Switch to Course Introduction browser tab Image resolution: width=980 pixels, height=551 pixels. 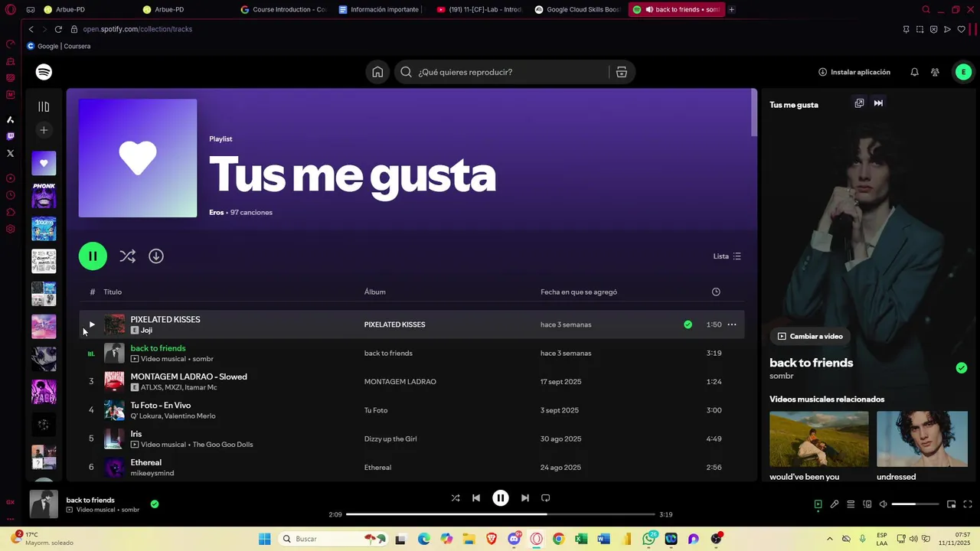[283, 9]
